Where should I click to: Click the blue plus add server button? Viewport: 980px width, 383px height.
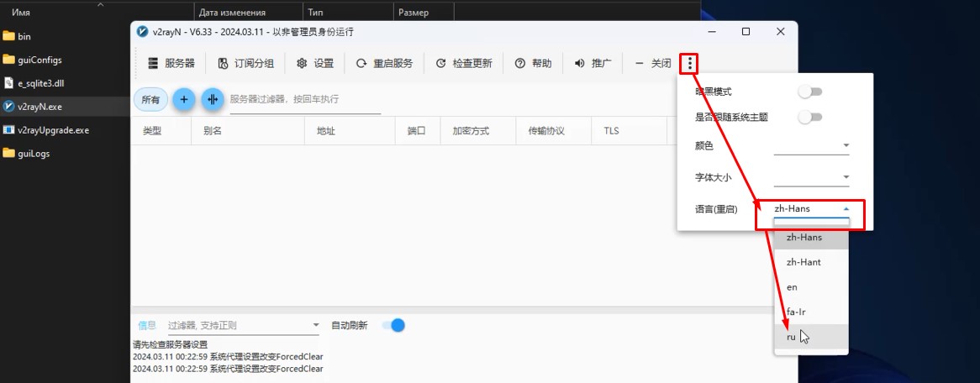click(184, 99)
